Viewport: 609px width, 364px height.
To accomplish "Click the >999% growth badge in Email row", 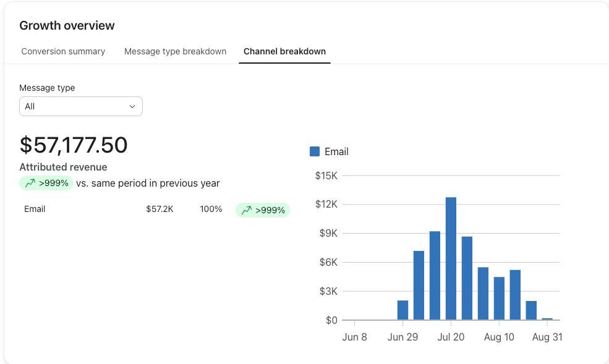I will [263, 210].
